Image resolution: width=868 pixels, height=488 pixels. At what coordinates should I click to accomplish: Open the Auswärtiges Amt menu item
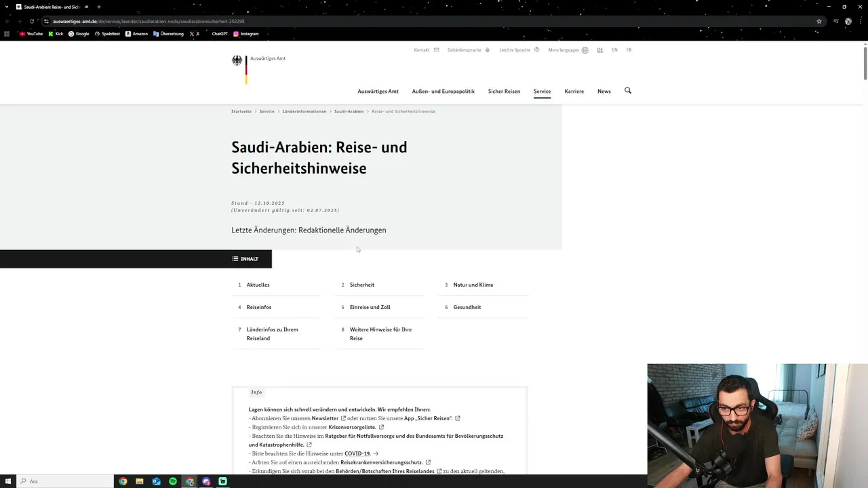(x=378, y=91)
